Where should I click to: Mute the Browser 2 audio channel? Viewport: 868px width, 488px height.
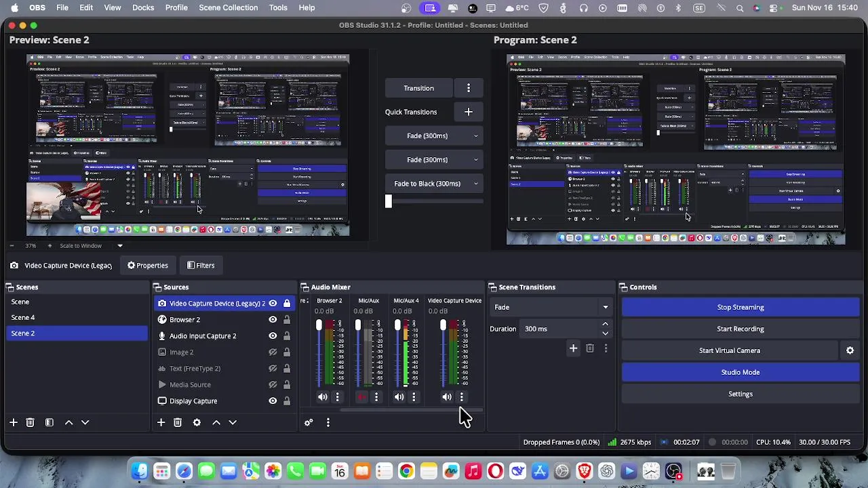coord(323,397)
